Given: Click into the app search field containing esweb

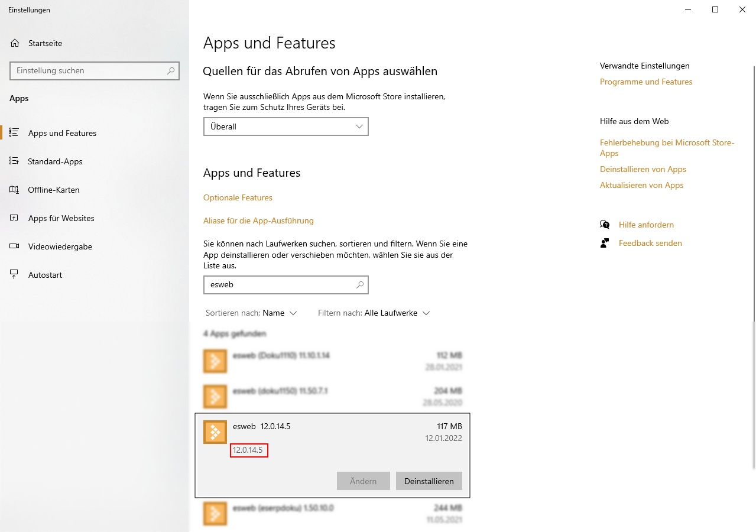Looking at the screenshot, I should [286, 285].
